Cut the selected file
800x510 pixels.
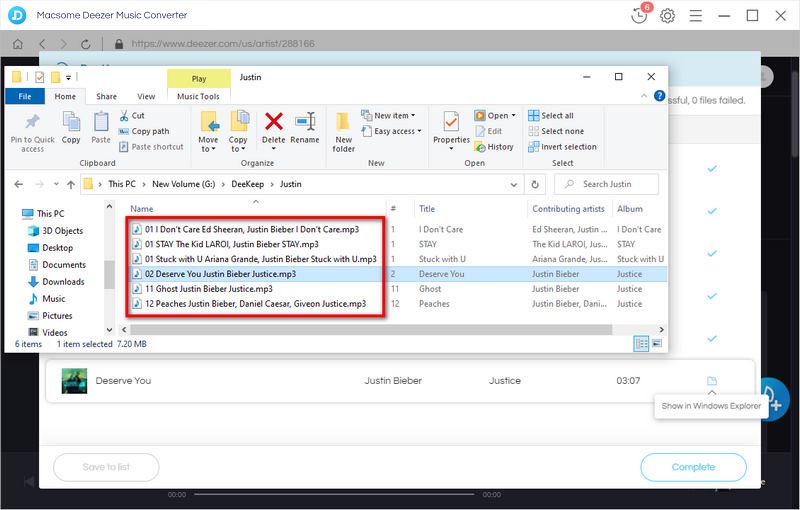[132, 116]
